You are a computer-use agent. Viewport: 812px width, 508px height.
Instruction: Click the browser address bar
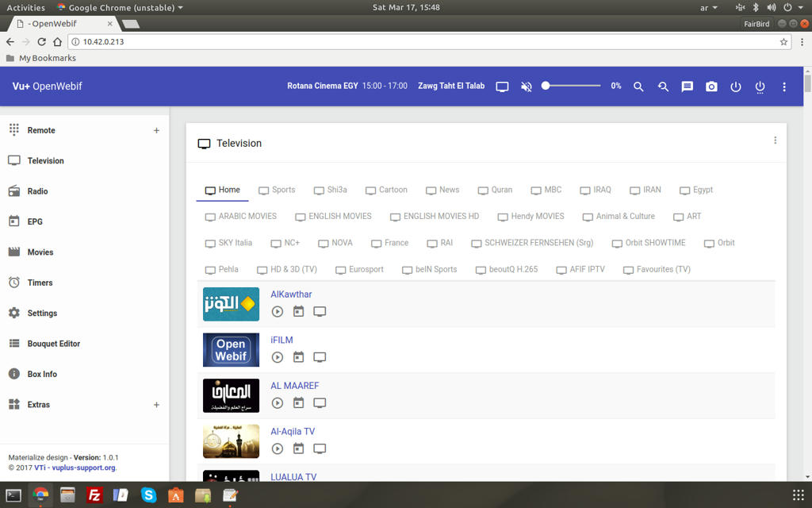tap(430, 42)
